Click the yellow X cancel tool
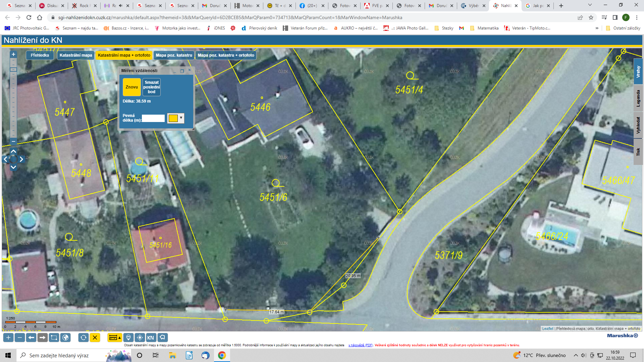 pyautogui.click(x=95, y=338)
